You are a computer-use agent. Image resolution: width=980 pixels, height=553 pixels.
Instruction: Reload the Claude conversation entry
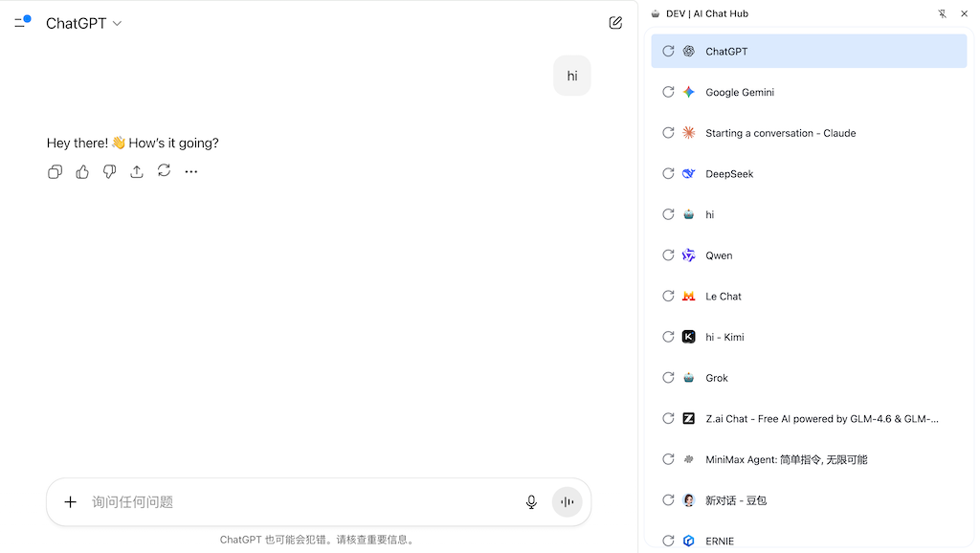[x=668, y=133]
